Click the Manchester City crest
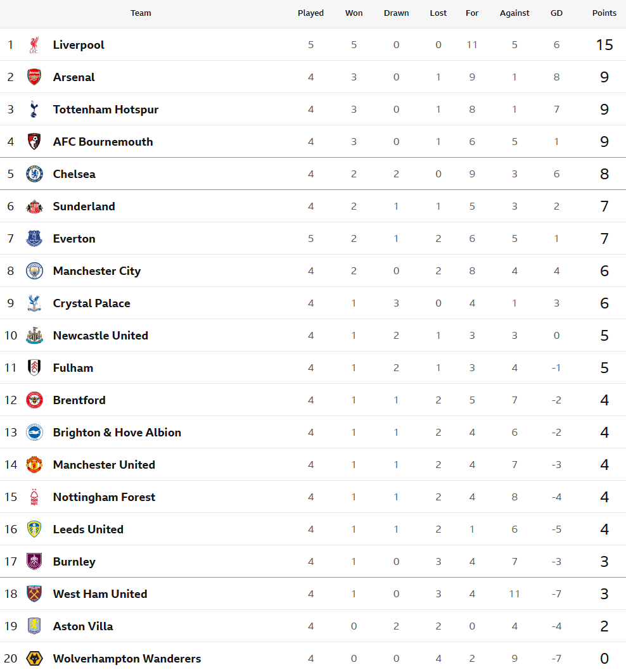The image size is (626, 672). point(34,271)
